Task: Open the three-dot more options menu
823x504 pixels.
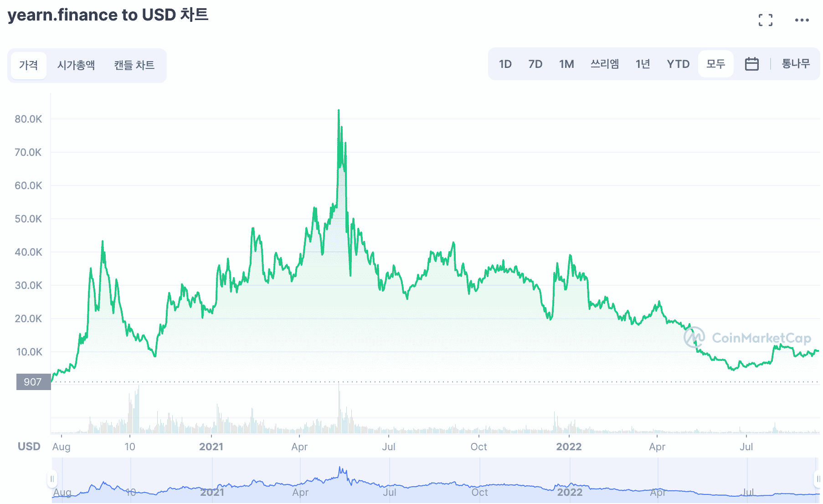Action: pos(802,20)
